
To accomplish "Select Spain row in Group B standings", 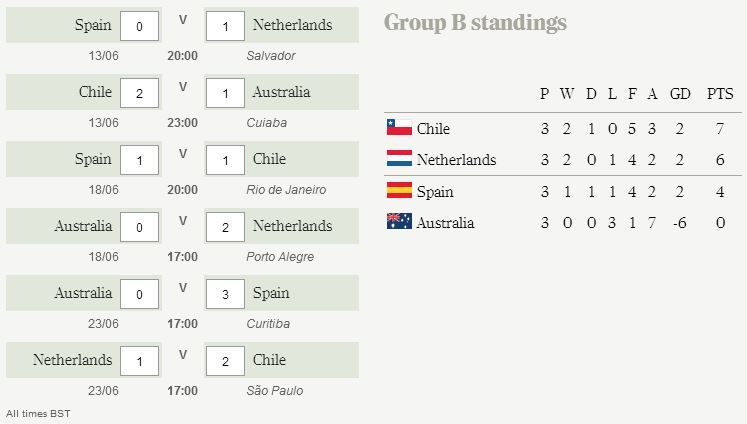I will pyautogui.click(x=563, y=192).
